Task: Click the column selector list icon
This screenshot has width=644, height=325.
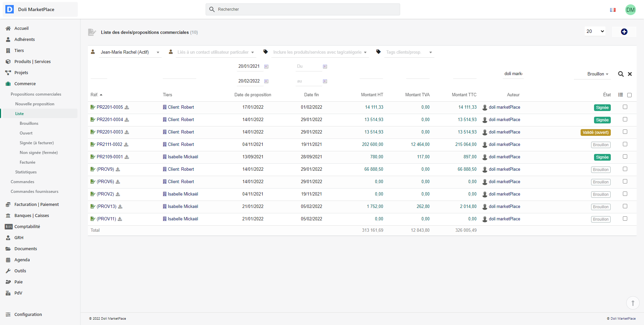Action: [x=621, y=95]
